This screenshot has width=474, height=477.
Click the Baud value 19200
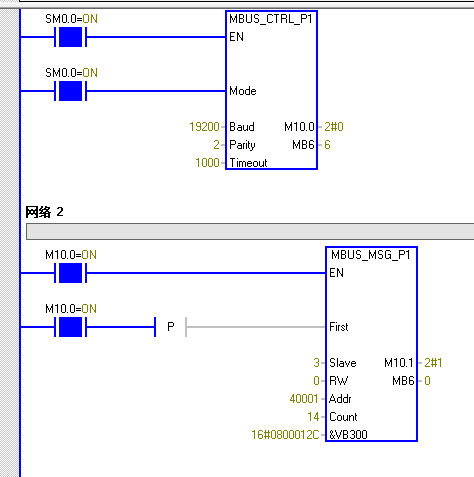(204, 127)
